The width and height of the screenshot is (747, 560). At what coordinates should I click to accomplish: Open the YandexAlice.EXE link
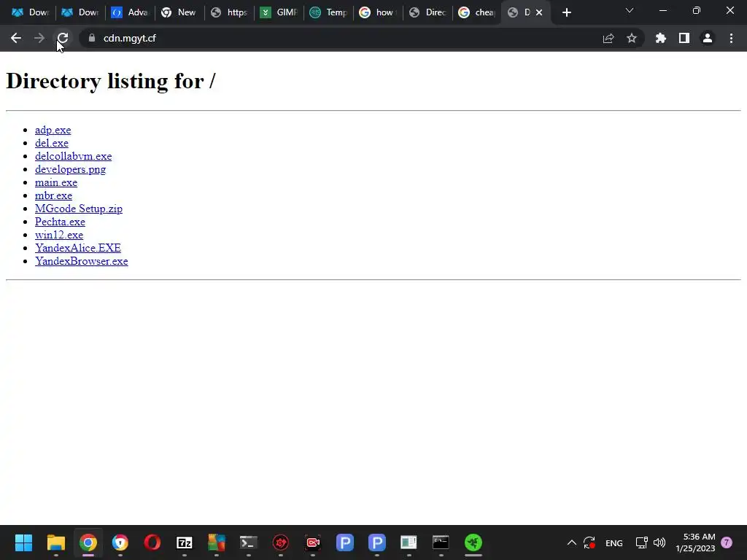pyautogui.click(x=77, y=248)
